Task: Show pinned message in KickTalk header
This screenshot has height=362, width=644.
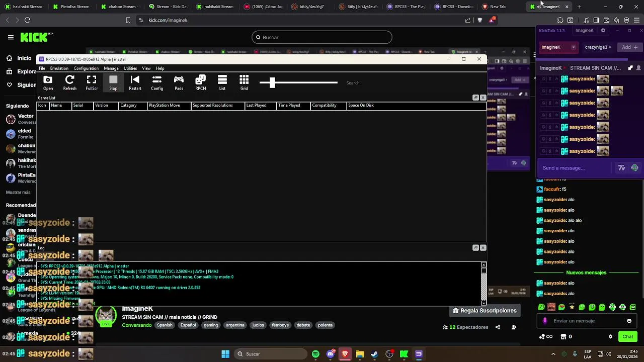Action: [630, 68]
